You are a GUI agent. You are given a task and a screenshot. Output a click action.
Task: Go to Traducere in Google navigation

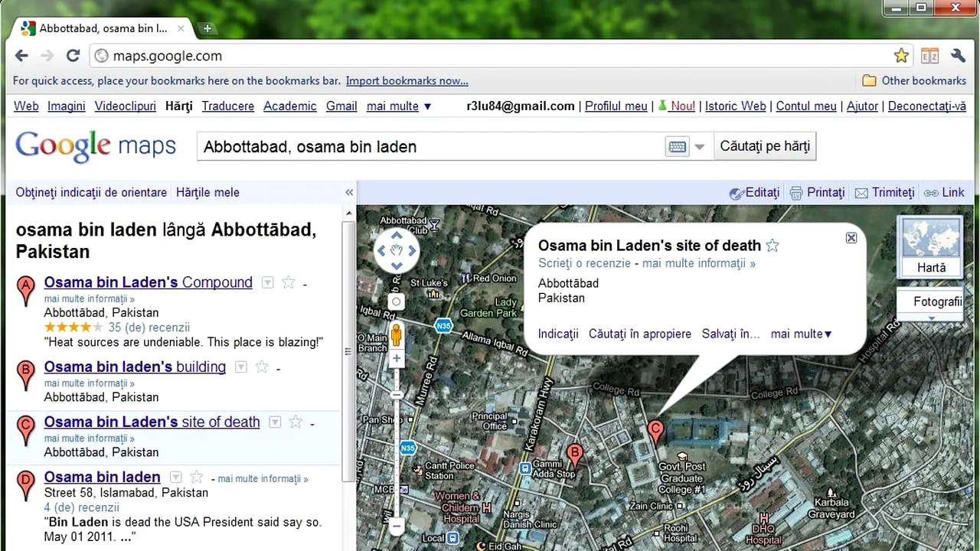[228, 106]
